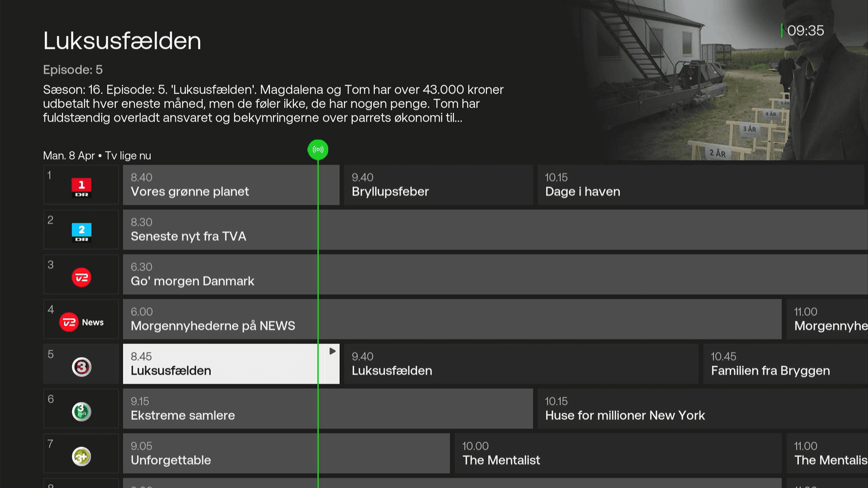Select the DR1 channel logo
Image resolution: width=868 pixels, height=488 pixels.
81,187
